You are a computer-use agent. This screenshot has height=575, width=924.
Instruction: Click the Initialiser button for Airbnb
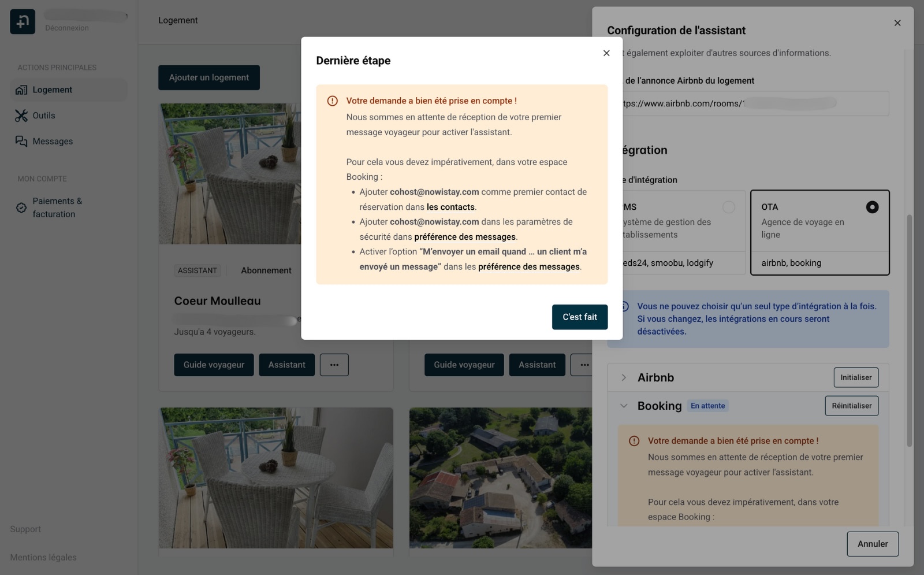[x=856, y=377]
